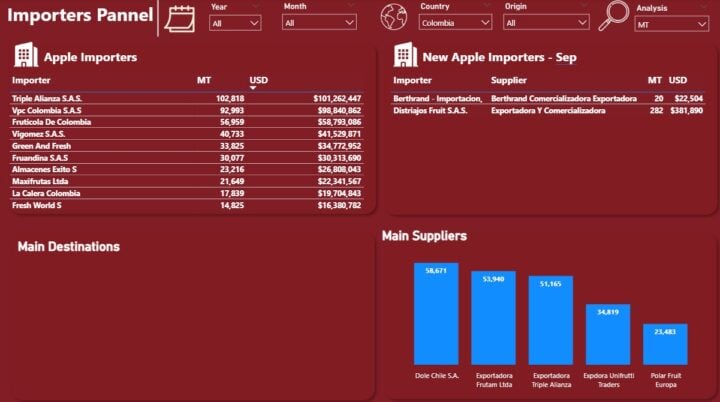Image resolution: width=720 pixels, height=402 pixels.
Task: Open the Origin dropdown filter
Action: click(x=540, y=22)
